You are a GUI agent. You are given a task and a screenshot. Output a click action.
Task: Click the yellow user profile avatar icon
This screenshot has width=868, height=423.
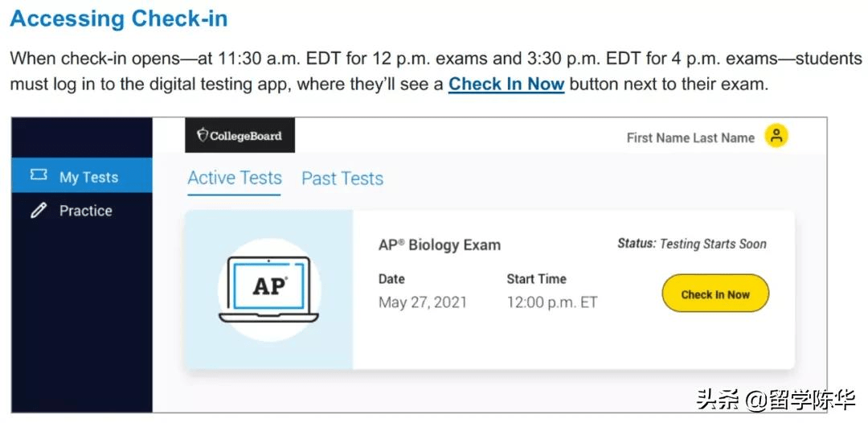(x=776, y=136)
